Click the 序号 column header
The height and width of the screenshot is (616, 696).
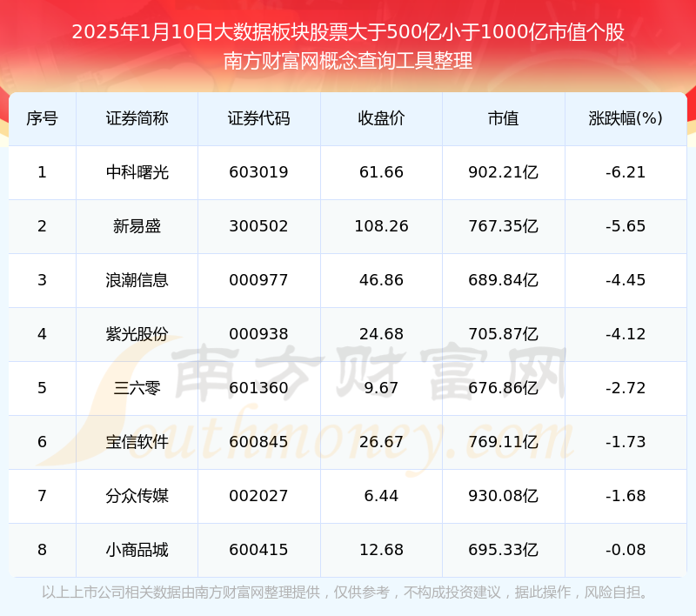coord(42,118)
